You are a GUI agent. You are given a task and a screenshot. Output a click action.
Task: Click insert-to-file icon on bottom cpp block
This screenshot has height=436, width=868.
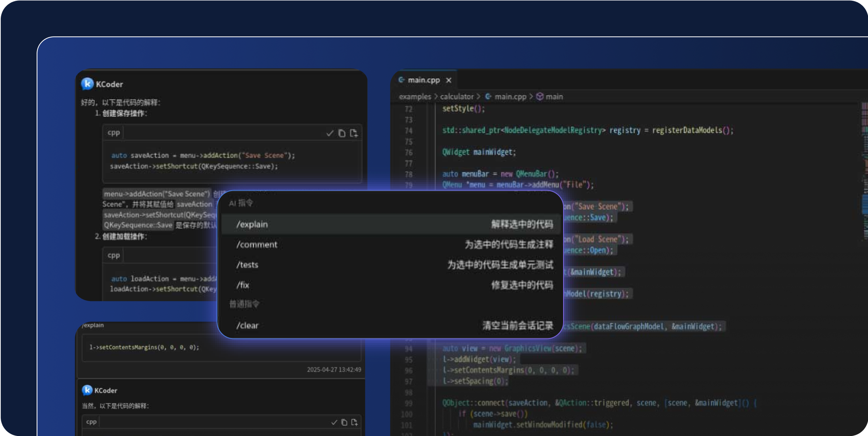click(x=355, y=423)
